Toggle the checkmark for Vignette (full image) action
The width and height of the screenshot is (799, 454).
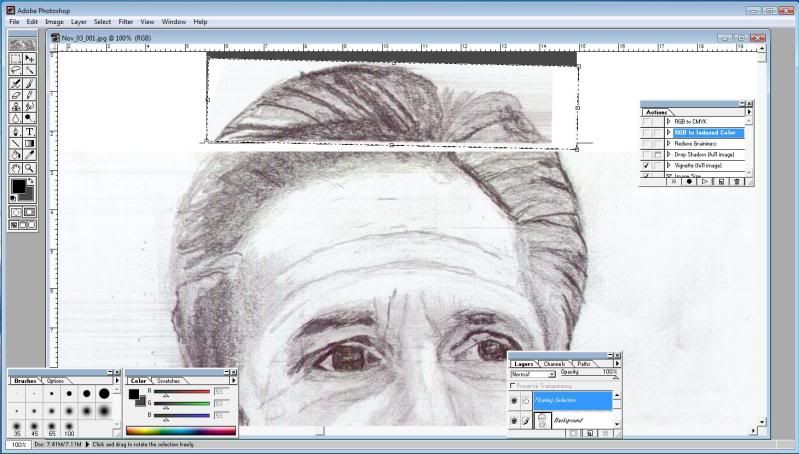[646, 166]
